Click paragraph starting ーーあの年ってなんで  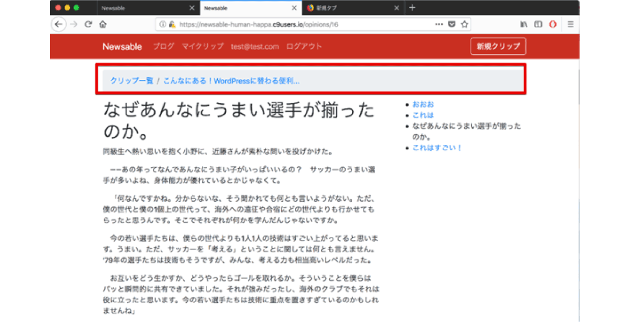239,175
